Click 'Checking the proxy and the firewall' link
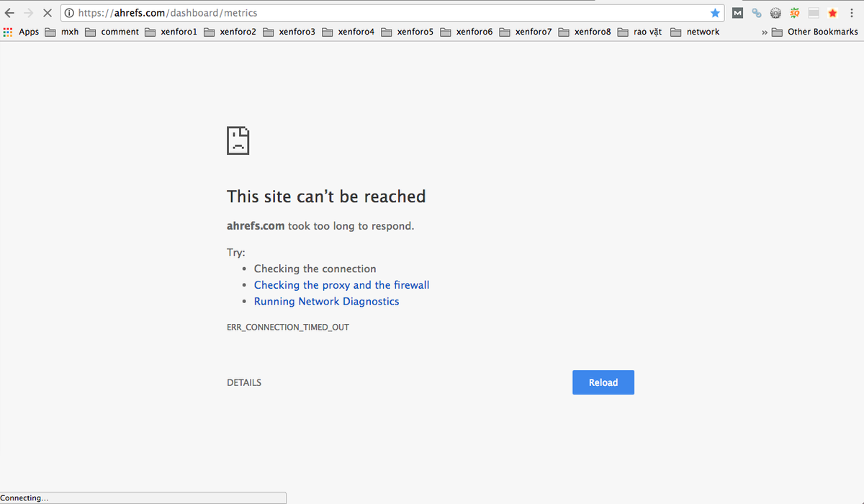864x504 pixels. point(341,285)
